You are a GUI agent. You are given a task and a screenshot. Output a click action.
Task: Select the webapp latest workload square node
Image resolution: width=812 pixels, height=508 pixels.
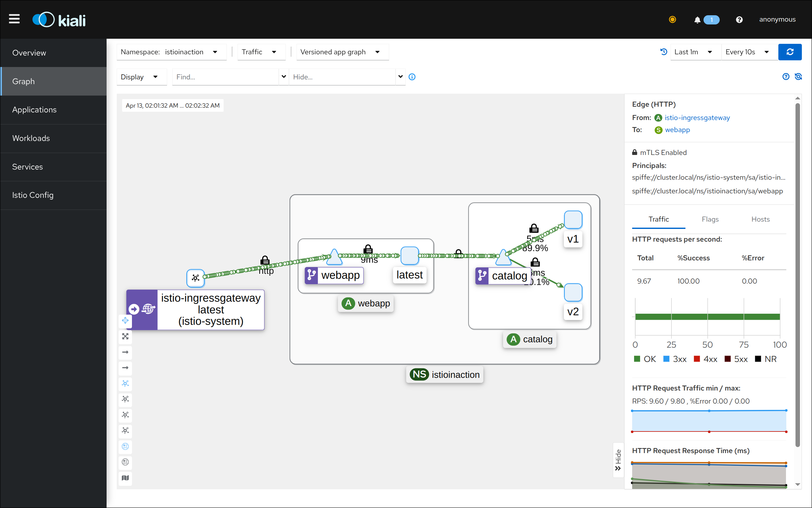tap(409, 255)
